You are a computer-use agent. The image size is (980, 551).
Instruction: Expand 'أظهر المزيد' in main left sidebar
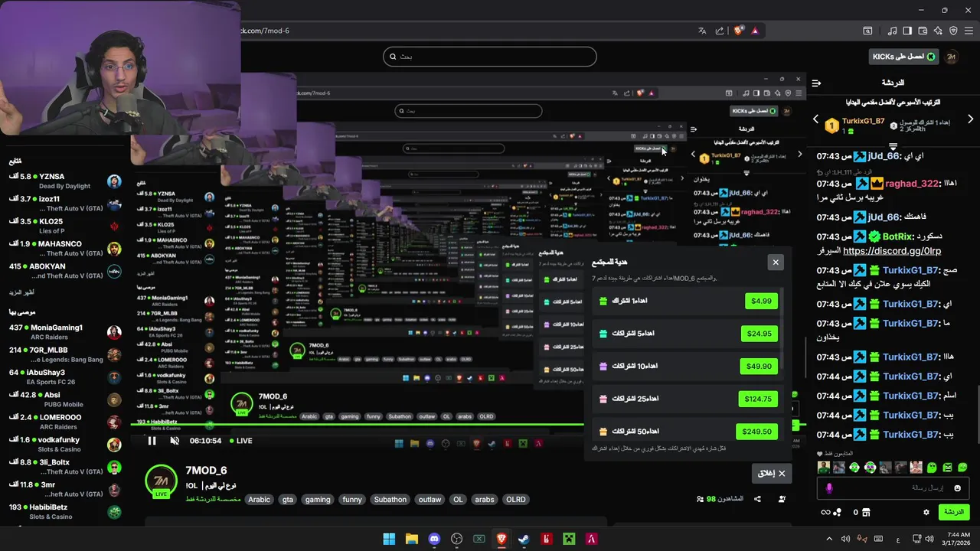[x=21, y=292]
